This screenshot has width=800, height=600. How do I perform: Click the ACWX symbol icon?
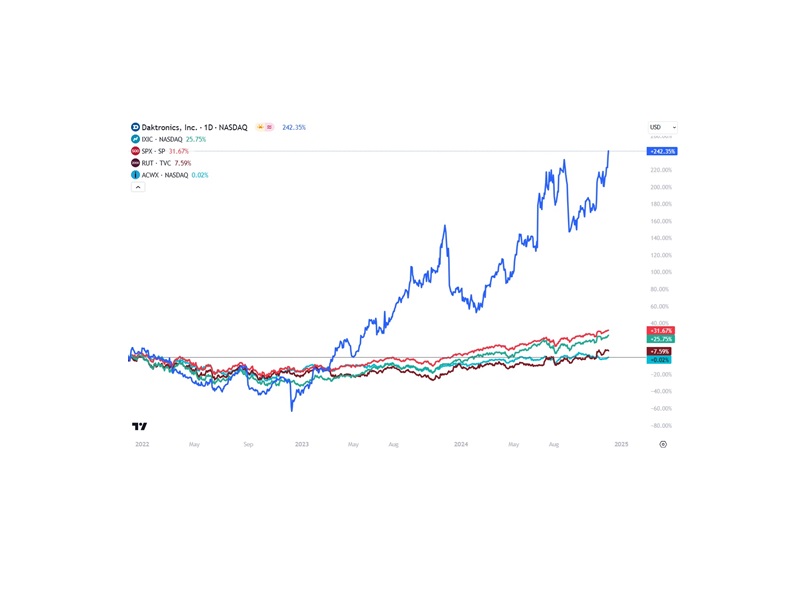(135, 175)
